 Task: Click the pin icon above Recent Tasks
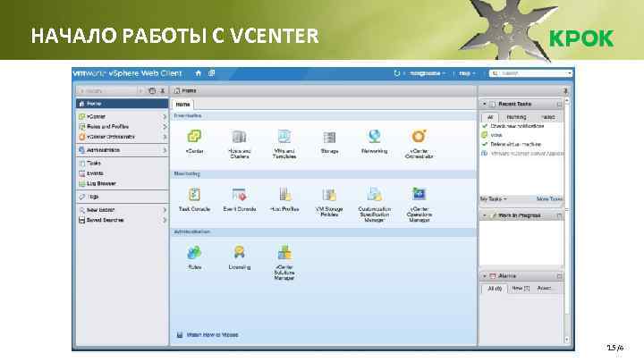565,90
